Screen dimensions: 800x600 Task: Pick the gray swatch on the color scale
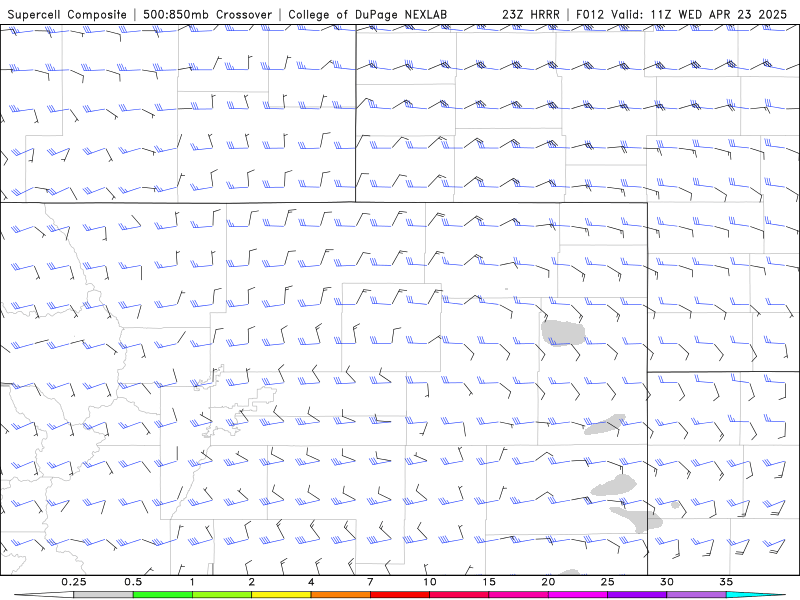click(103, 595)
